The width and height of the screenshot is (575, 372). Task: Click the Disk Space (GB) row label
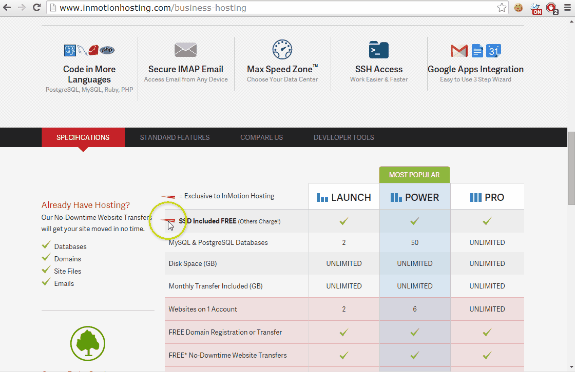tap(193, 263)
